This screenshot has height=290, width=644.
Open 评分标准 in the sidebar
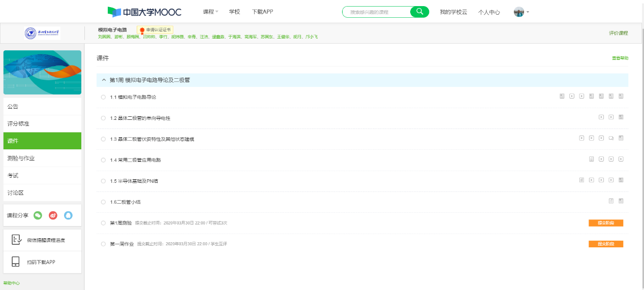(x=42, y=123)
